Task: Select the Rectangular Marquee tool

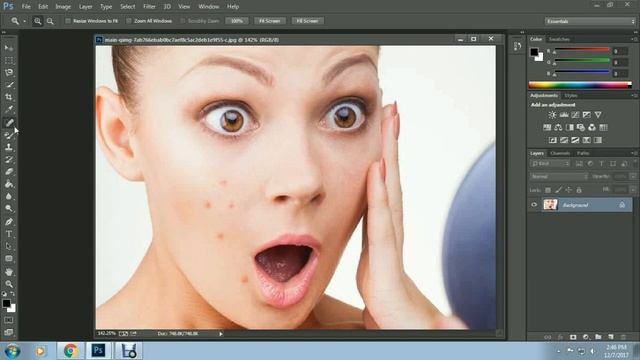Action: [x=9, y=60]
